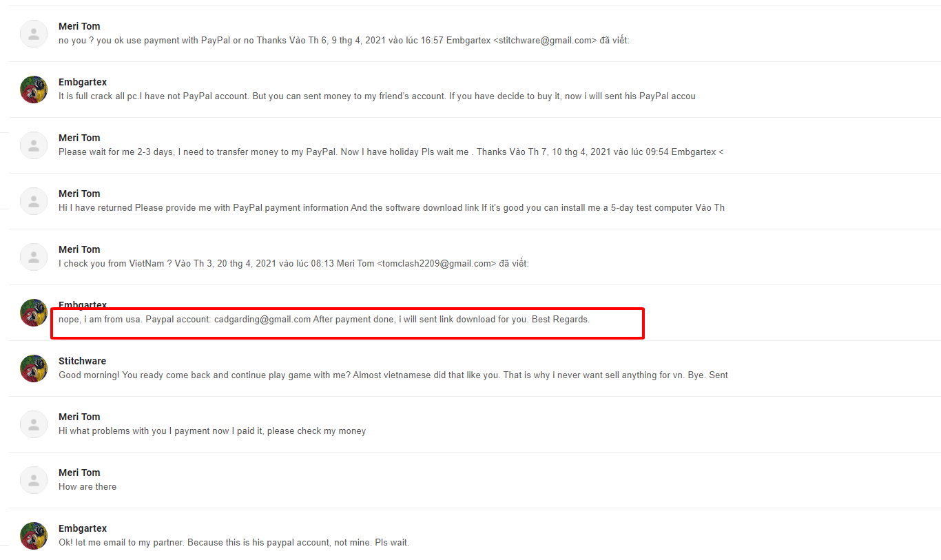Click avatar beside 'How are there' message
The image size is (941, 560).
(x=34, y=480)
